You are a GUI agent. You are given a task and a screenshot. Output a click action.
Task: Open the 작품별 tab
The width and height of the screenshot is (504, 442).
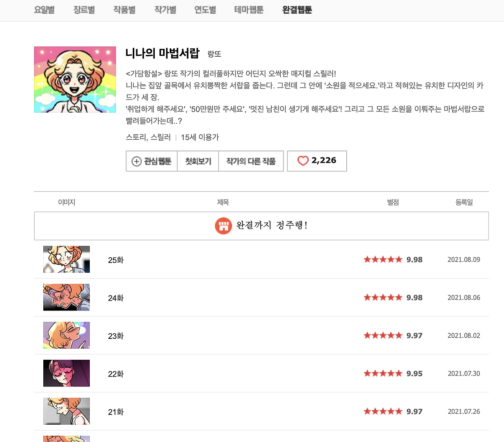coord(124,10)
